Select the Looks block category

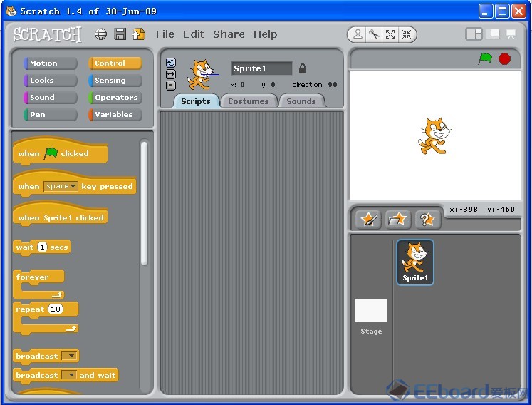(x=51, y=80)
